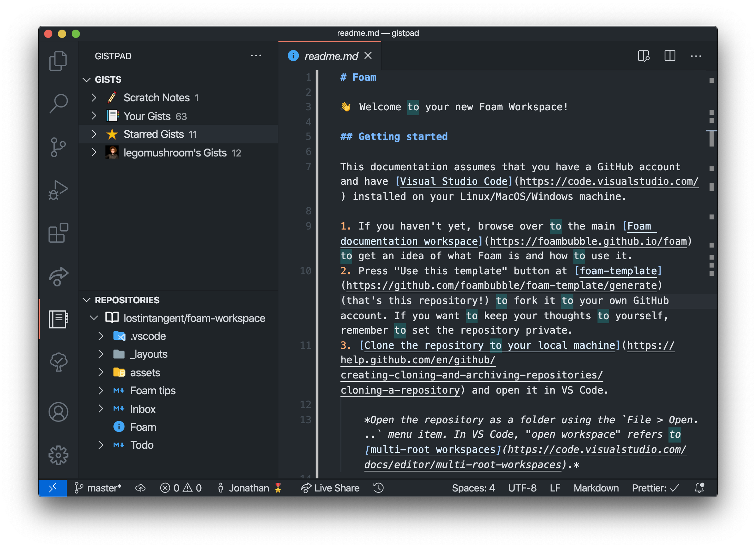Expand legomushroom's Gists group

coord(94,152)
